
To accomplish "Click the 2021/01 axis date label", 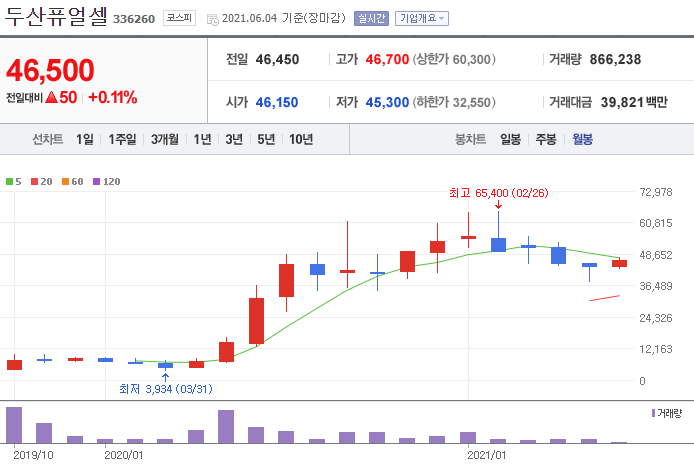I will (486, 455).
